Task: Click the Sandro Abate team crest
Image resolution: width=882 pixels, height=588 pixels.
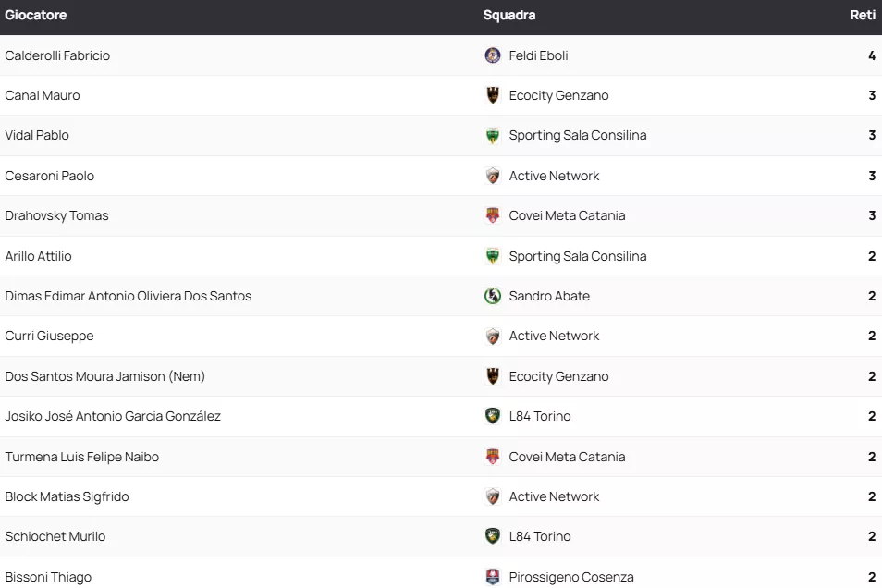Action: (x=493, y=296)
